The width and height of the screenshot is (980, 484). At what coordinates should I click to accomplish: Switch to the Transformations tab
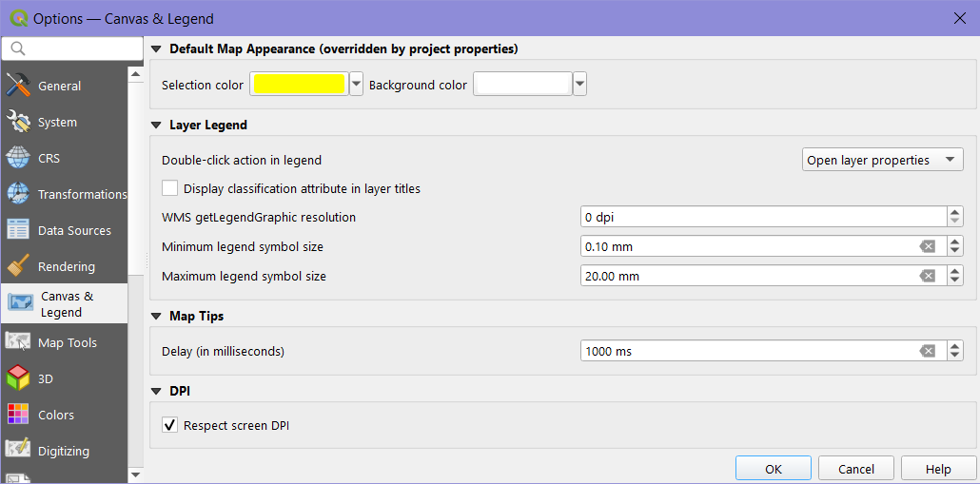[x=81, y=194]
